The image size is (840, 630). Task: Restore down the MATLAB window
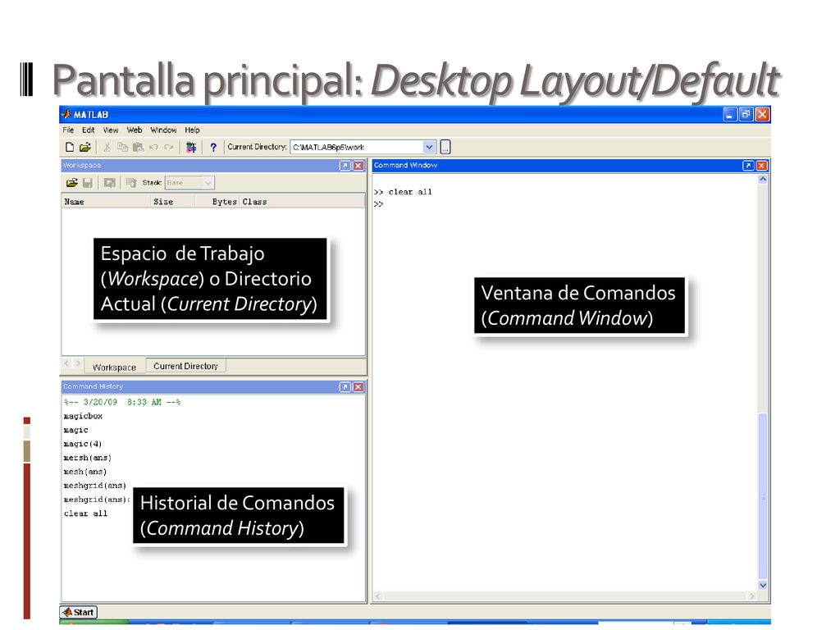point(746,114)
